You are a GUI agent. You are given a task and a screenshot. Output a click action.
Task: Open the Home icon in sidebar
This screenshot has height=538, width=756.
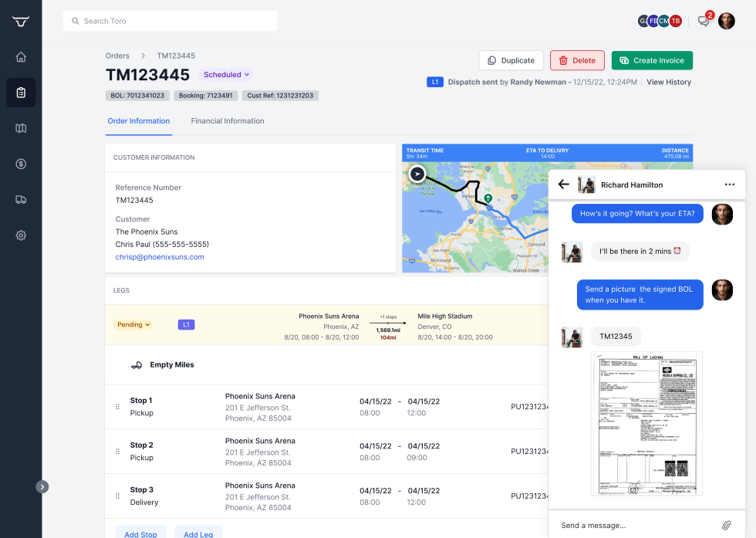[21, 56]
